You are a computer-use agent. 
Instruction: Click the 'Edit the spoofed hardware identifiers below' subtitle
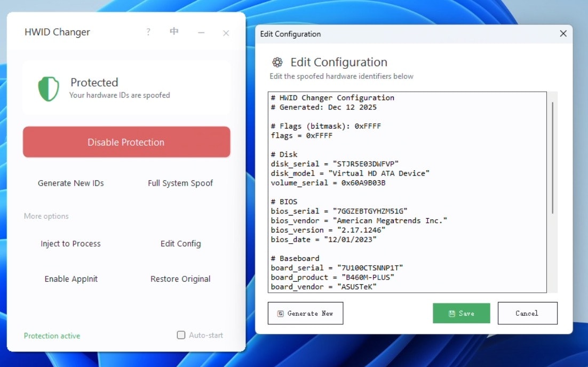[341, 76]
